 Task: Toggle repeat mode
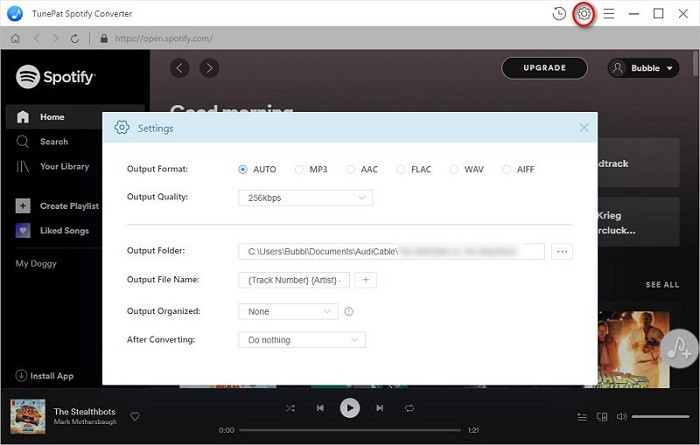tap(409, 408)
